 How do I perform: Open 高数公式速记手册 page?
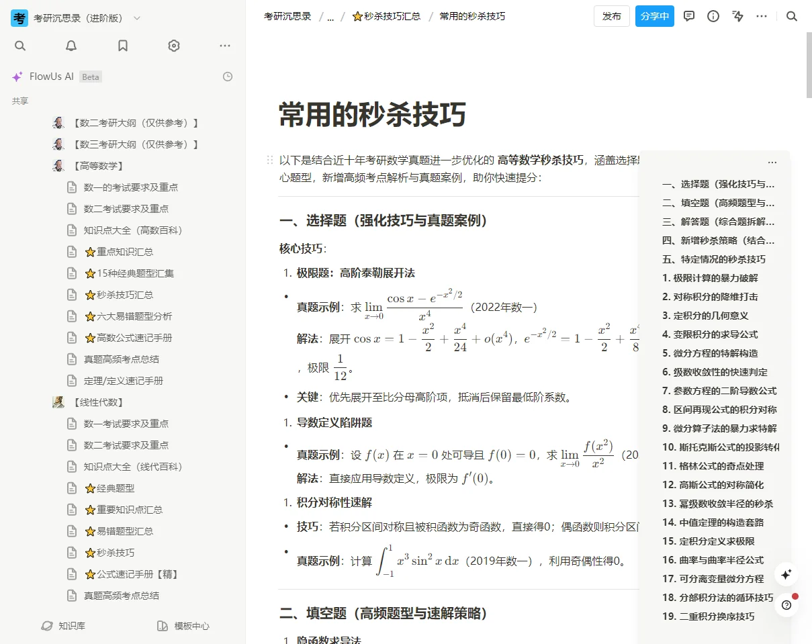pyautogui.click(x=128, y=338)
